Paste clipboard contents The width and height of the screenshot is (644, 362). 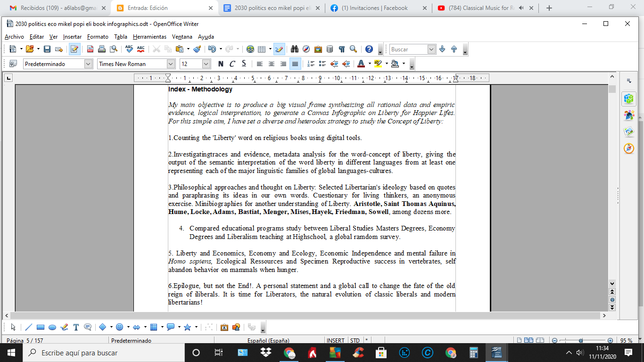180,49
